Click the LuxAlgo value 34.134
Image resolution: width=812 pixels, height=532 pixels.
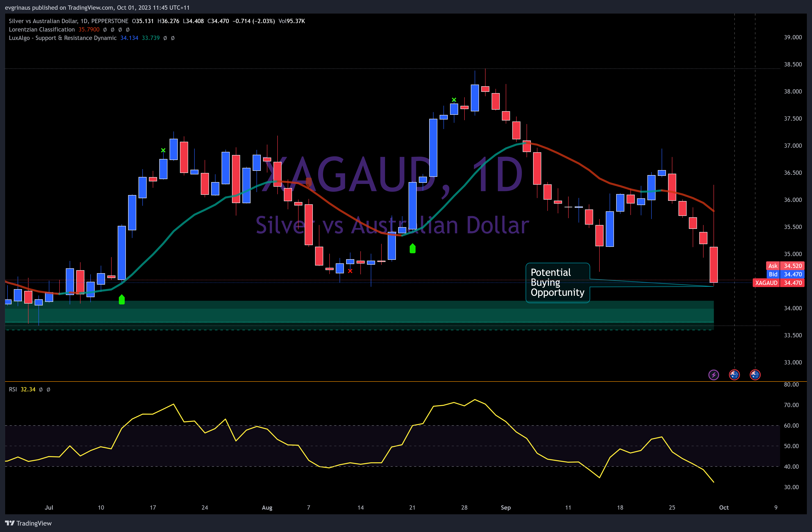(129, 38)
